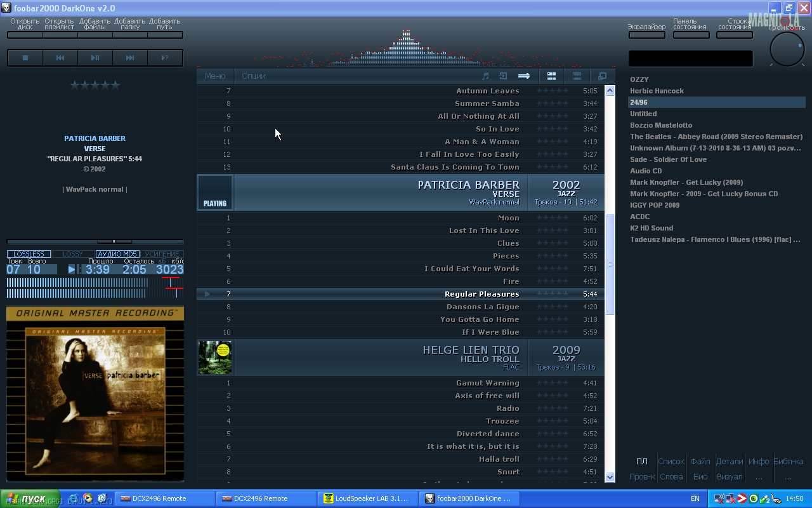Switch to the Визуал tab
This screenshot has width=812, height=508.
[x=730, y=477]
